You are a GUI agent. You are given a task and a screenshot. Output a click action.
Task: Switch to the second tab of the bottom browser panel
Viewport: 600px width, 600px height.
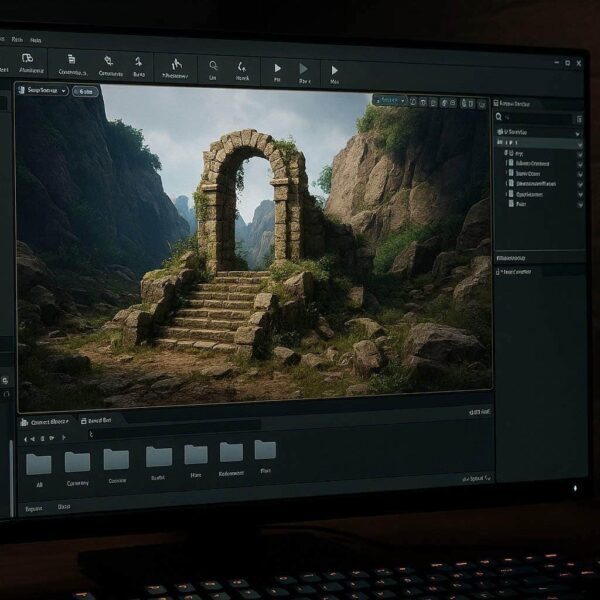pyautogui.click(x=96, y=421)
